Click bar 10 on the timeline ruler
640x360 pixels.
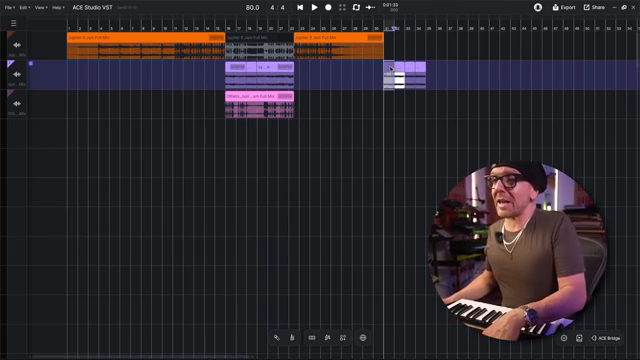165,29
